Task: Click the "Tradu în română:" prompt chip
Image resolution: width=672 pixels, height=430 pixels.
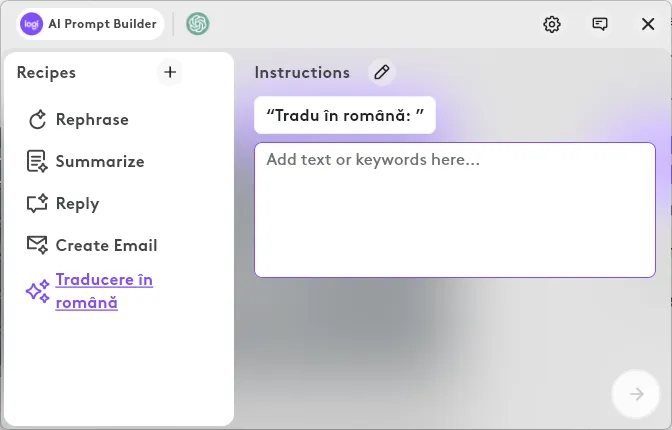Action: tap(345, 115)
